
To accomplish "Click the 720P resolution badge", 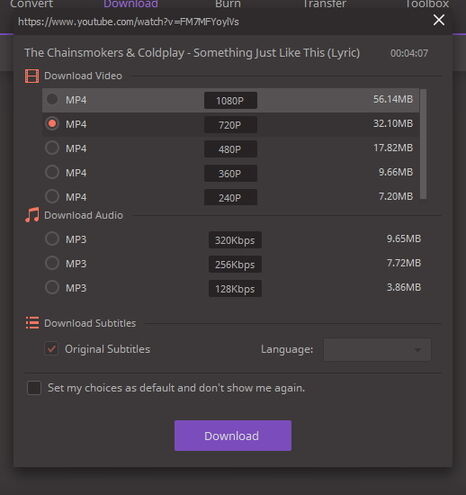I will (230, 125).
